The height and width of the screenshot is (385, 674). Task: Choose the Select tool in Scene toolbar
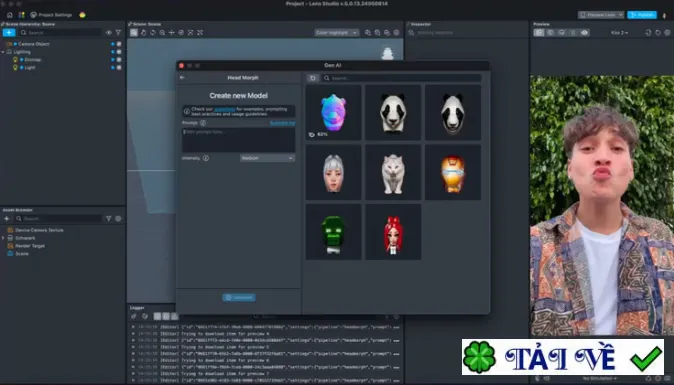[x=134, y=33]
